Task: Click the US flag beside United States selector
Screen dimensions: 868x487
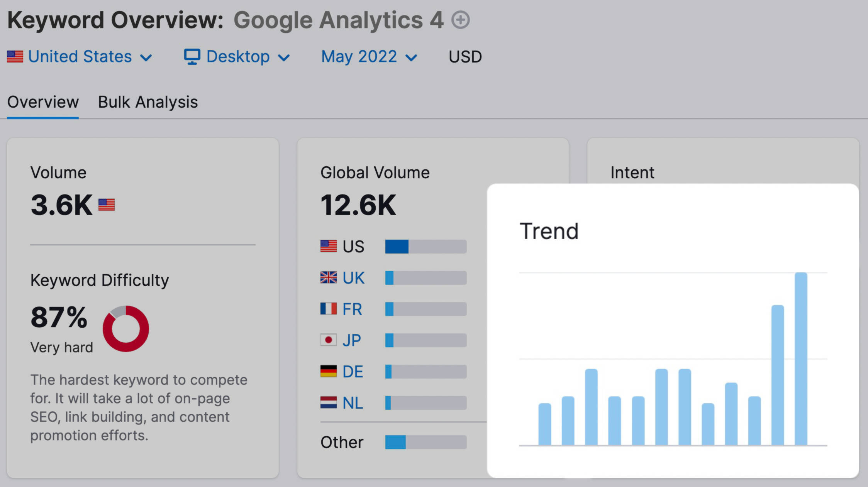Action: click(15, 56)
